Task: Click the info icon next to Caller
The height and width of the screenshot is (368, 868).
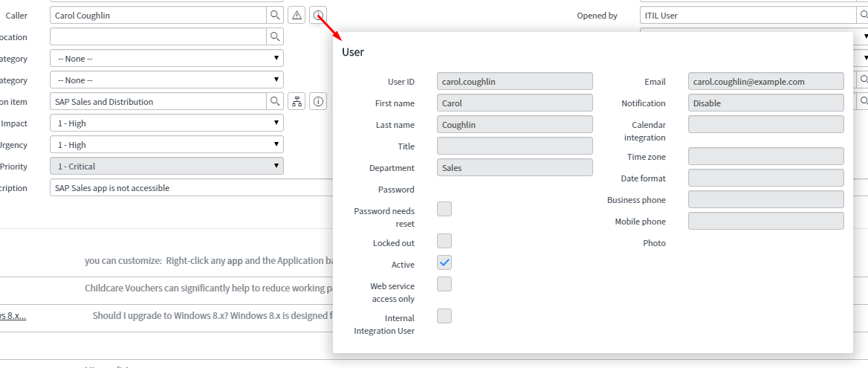Action: pos(318,15)
